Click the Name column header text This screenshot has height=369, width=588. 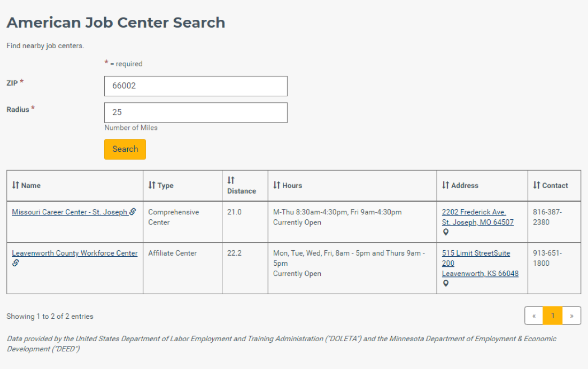pos(31,186)
